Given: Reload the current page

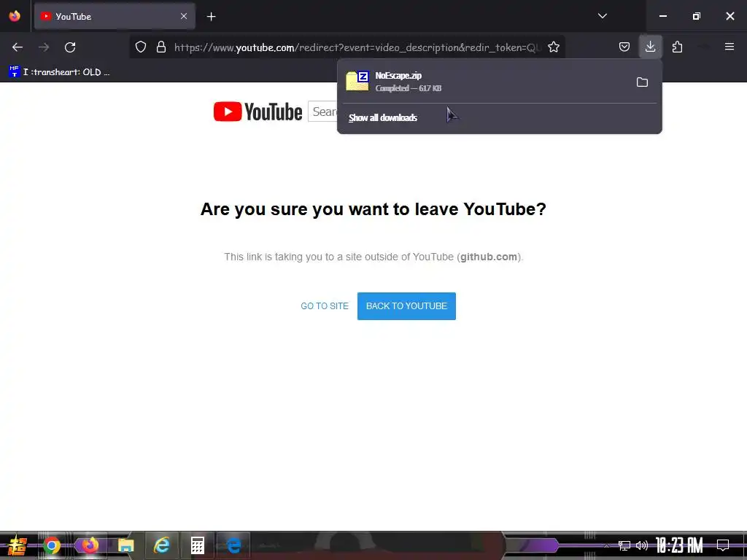Looking at the screenshot, I should (x=70, y=47).
